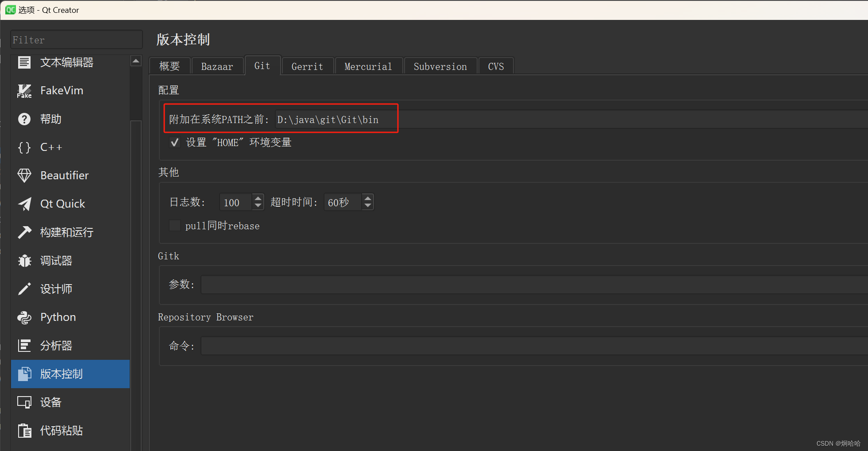Increase 超时时间 with the up arrow
This screenshot has height=451, width=868.
click(x=368, y=198)
